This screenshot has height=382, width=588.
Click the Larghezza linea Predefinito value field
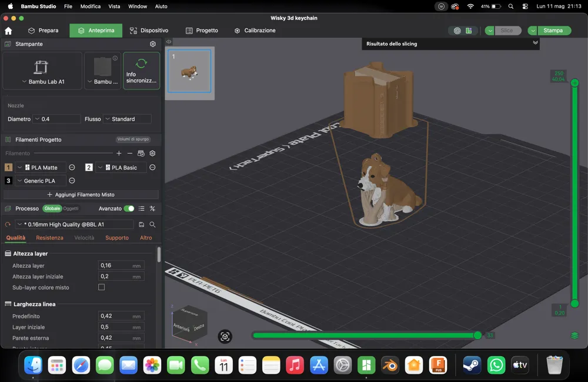121,316
